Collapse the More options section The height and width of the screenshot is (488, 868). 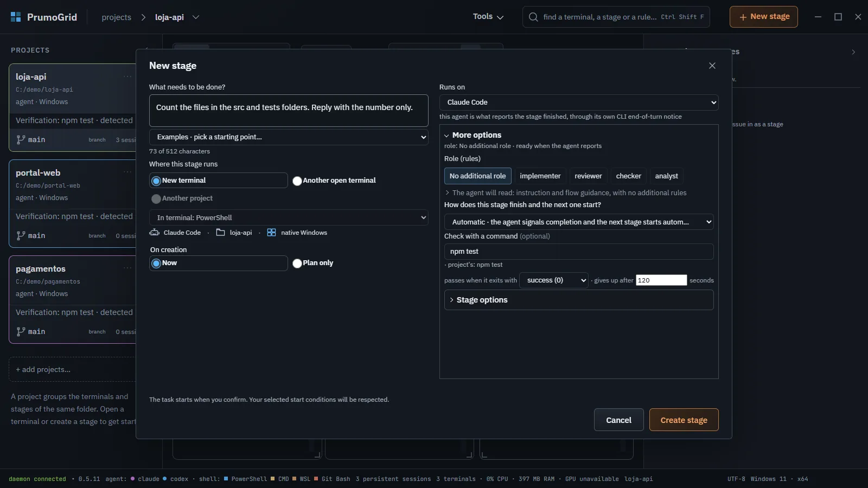pos(472,135)
